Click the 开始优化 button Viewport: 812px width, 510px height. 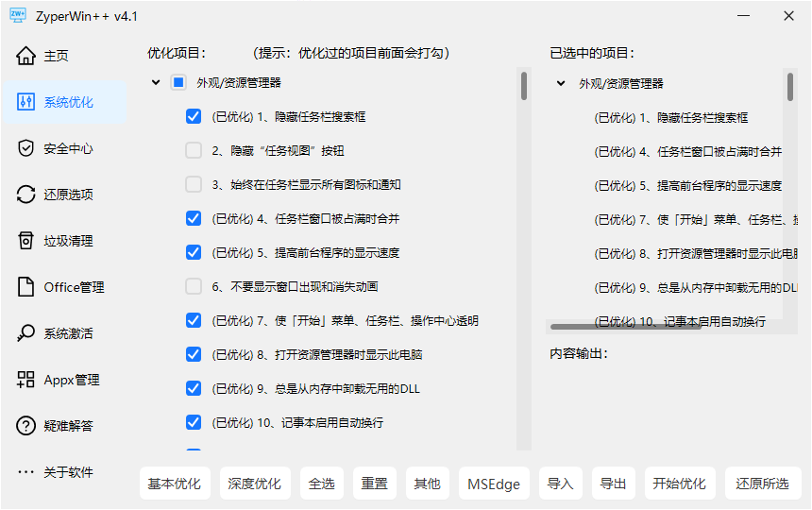(679, 484)
